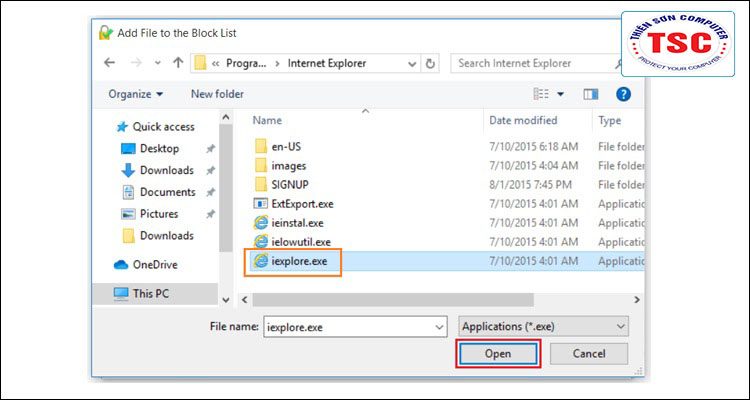Refresh the Internet Explorer folder view
Screen dimensions: 750x400
[x=430, y=63]
